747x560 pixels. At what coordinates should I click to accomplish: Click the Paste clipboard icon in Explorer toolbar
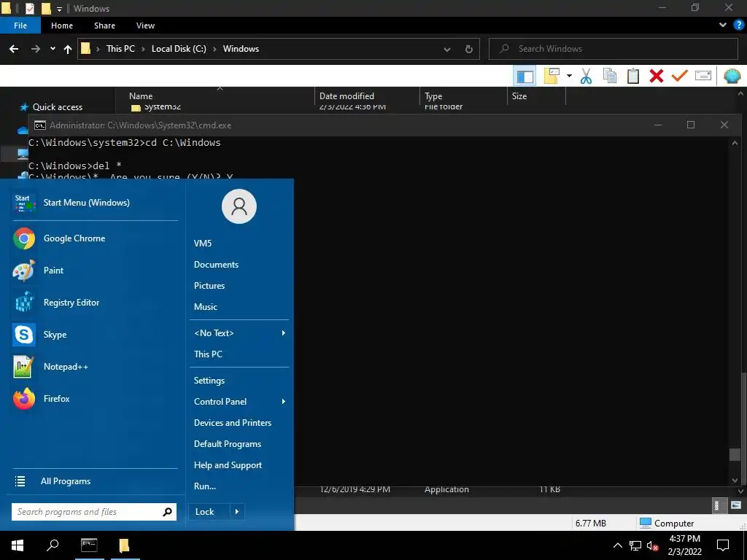[633, 76]
